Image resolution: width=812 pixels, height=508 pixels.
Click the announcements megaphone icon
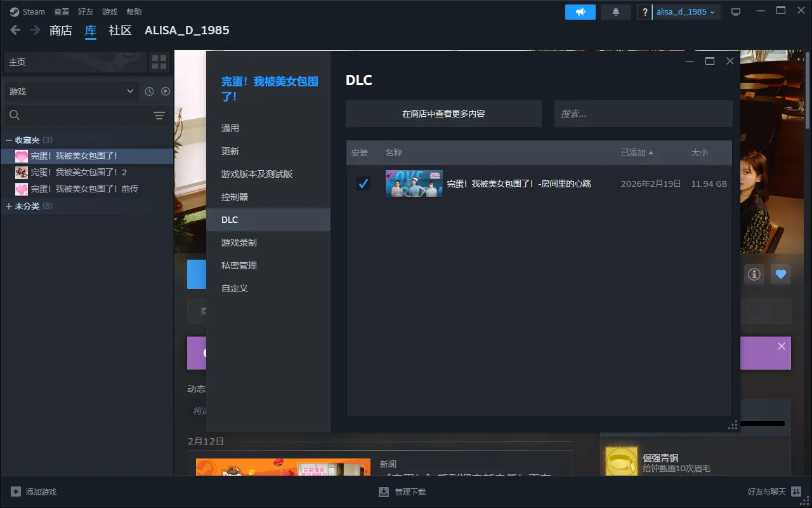580,12
